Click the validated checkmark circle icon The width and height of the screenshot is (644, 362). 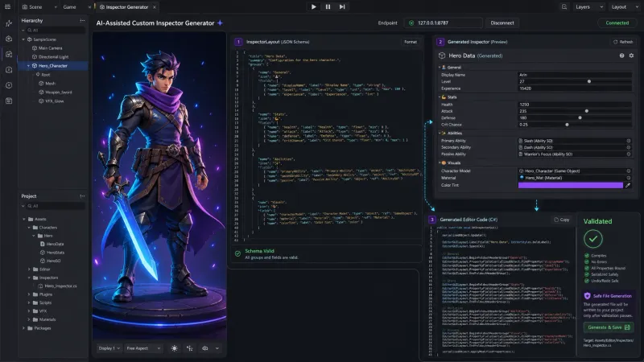point(593,239)
